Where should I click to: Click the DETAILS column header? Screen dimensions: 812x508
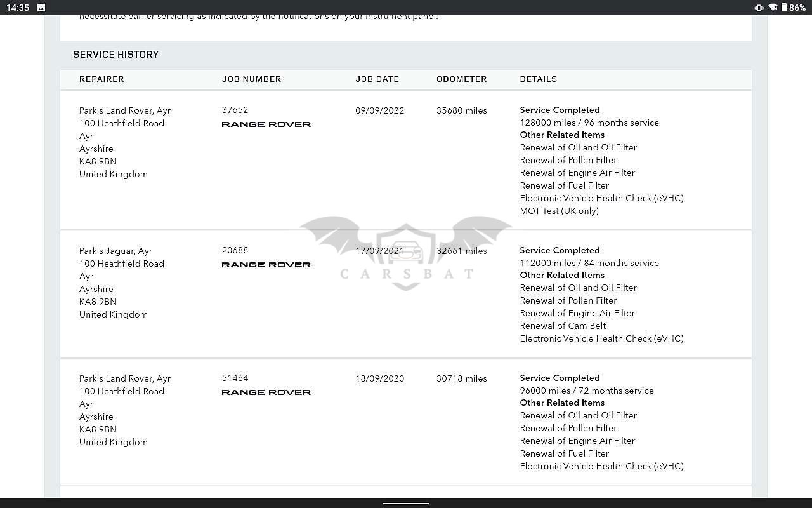pyautogui.click(x=538, y=79)
